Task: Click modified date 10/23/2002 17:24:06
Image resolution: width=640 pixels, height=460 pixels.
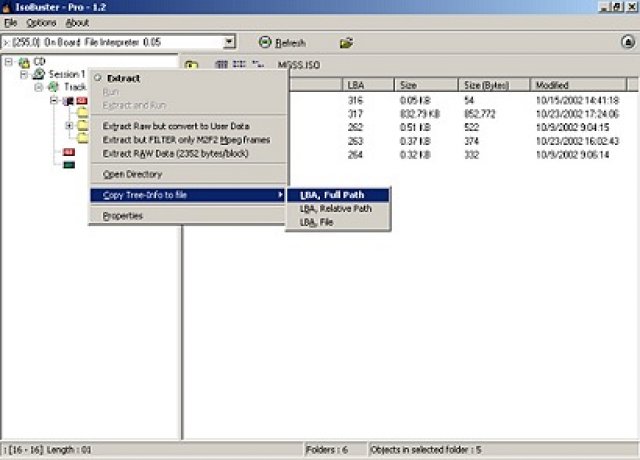Action: tap(577, 113)
